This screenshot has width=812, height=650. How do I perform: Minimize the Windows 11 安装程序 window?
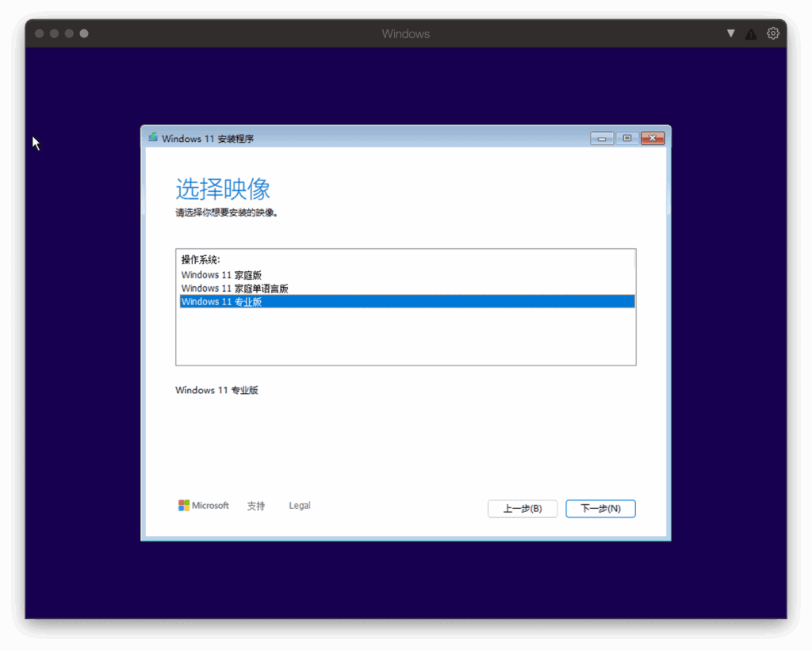pyautogui.click(x=602, y=138)
